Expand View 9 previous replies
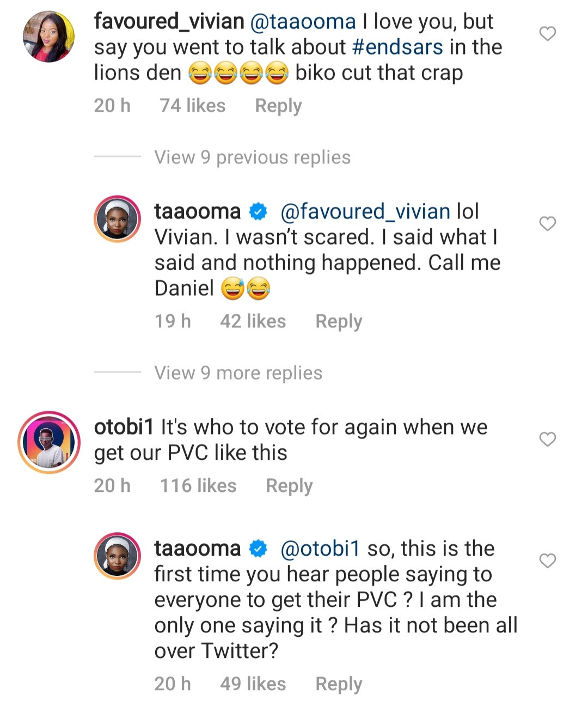Image resolution: width=588 pixels, height=706 pixels. tap(252, 157)
